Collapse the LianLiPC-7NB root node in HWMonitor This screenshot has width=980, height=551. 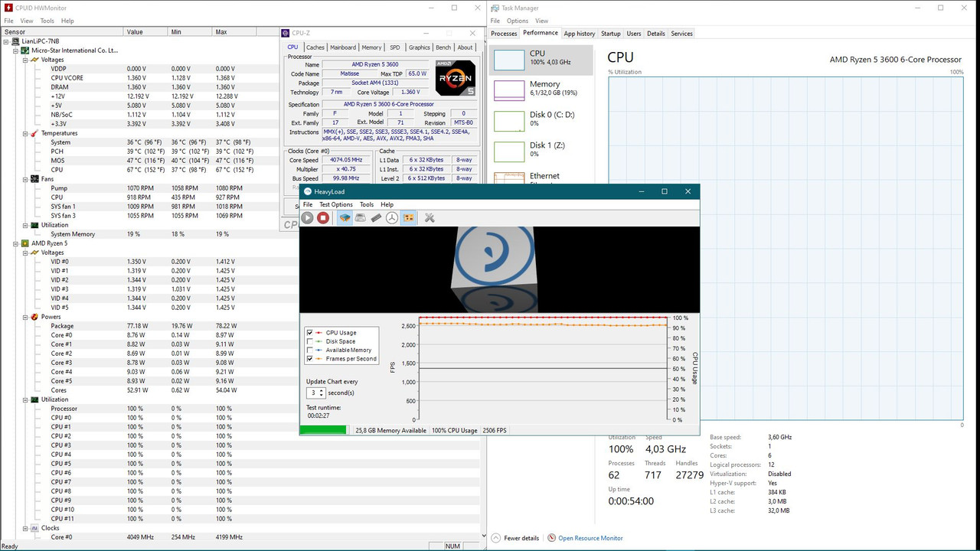click(6, 41)
